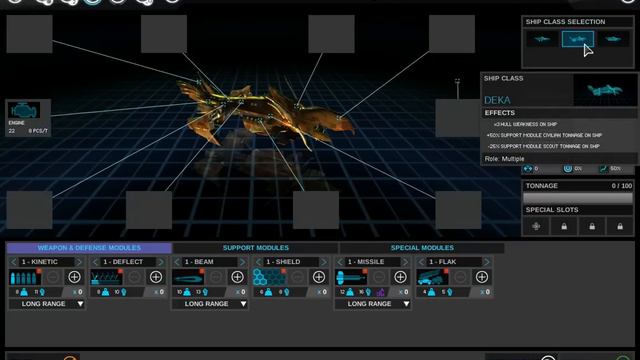Add a Missile module with its plus button

click(400, 277)
